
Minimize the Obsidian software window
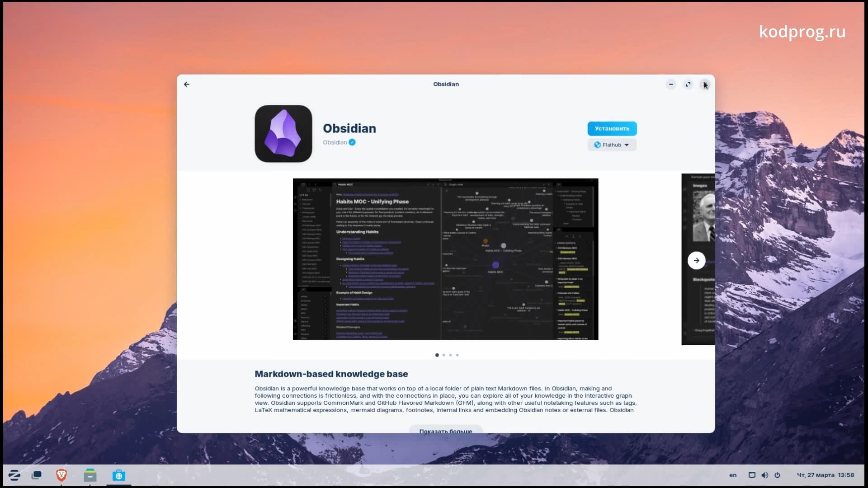pos(671,84)
